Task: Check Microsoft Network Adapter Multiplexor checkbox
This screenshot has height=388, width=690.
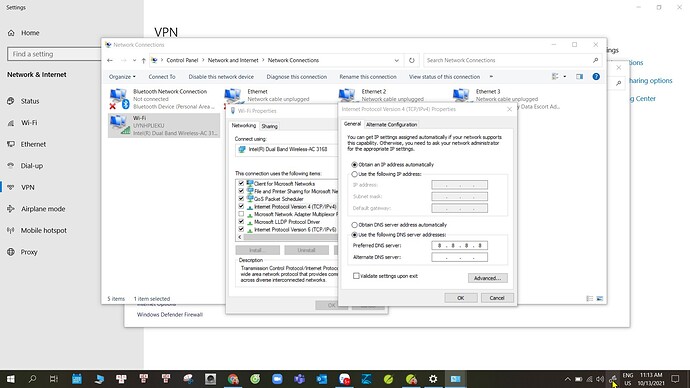Action: [241, 214]
